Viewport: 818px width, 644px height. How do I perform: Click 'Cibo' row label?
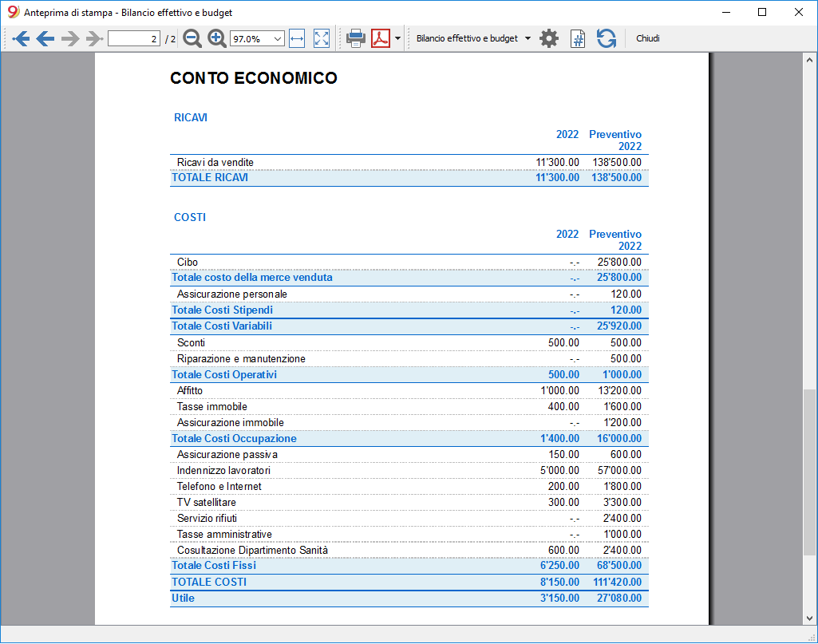click(x=188, y=263)
